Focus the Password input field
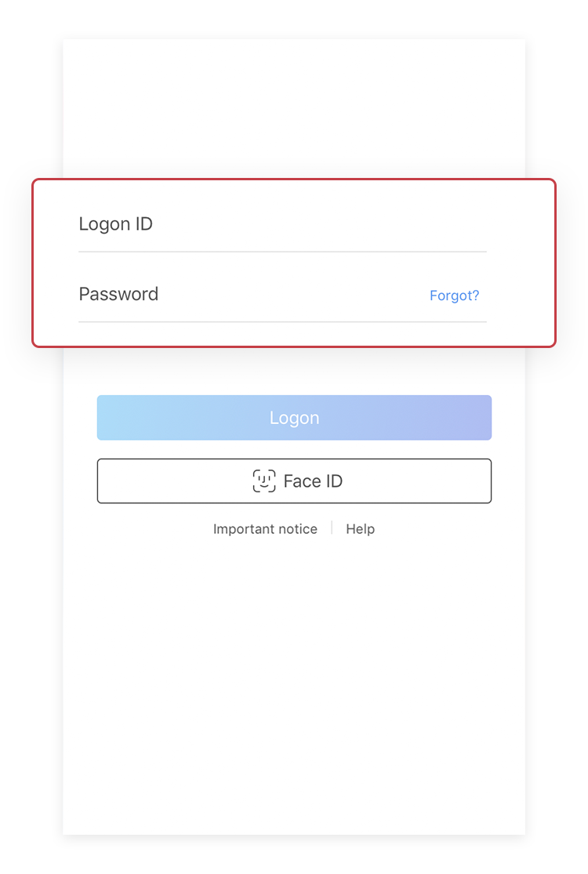The width and height of the screenshot is (588, 874). [282, 294]
